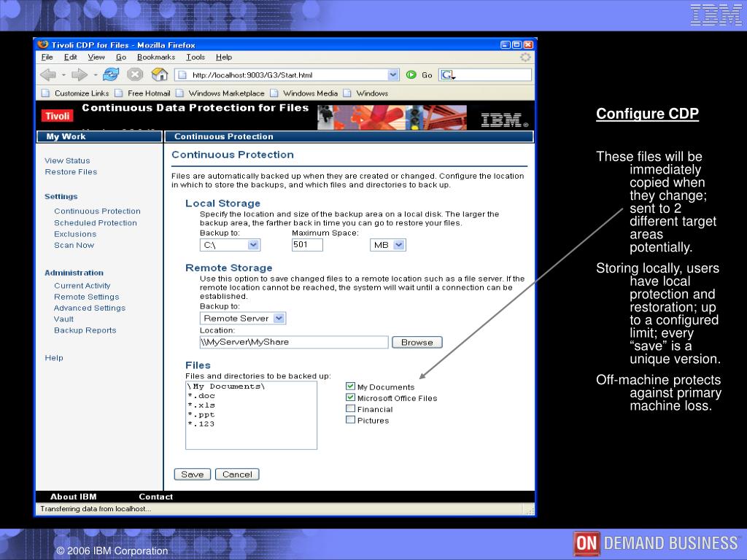Open the Bookmarks menu
This screenshot has height=560, width=747.
[x=156, y=57]
